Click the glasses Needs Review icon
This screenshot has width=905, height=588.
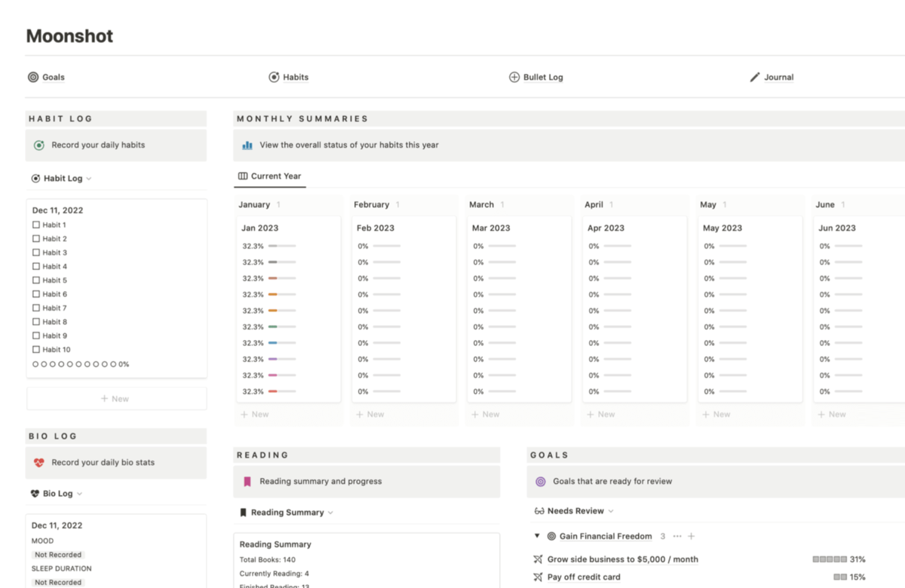pyautogui.click(x=539, y=511)
